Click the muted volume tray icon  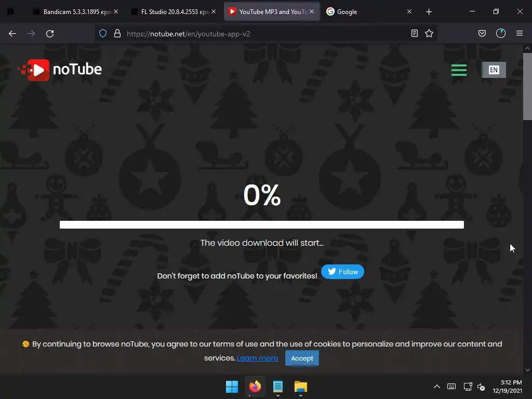coord(481,387)
